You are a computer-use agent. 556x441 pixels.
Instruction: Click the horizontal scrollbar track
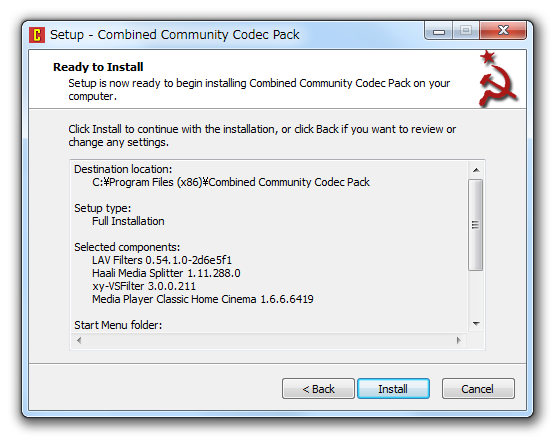coord(268,340)
